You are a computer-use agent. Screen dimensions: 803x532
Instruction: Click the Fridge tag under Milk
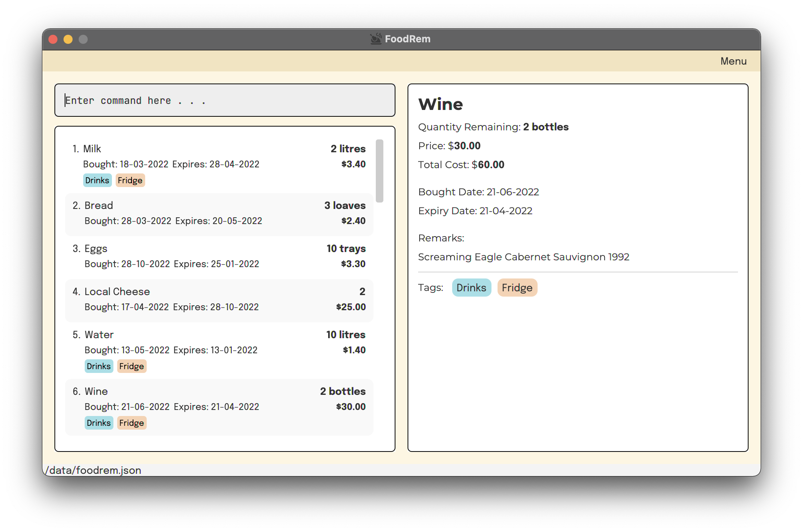click(130, 181)
